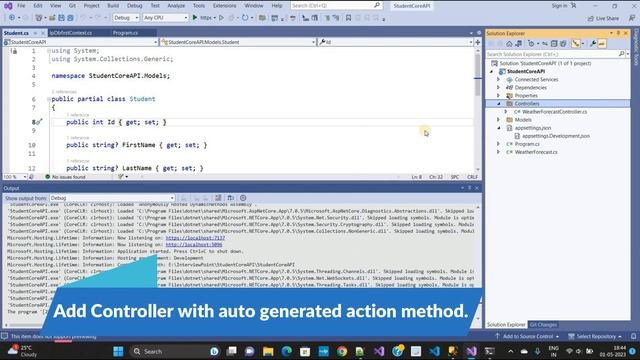Click Toggle Word Wrap icon in Output toolbar
Screen dimensions: 640x360
point(231,198)
